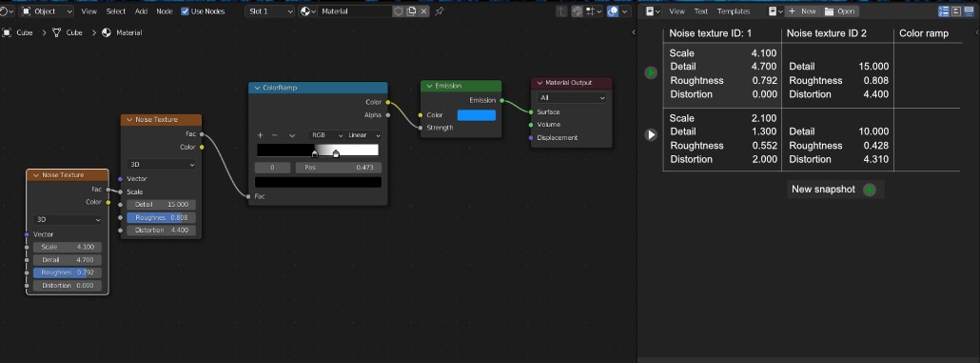Viewport: 980px width, 363px height.
Task: Click the Open text file button
Action: pyautogui.click(x=841, y=11)
